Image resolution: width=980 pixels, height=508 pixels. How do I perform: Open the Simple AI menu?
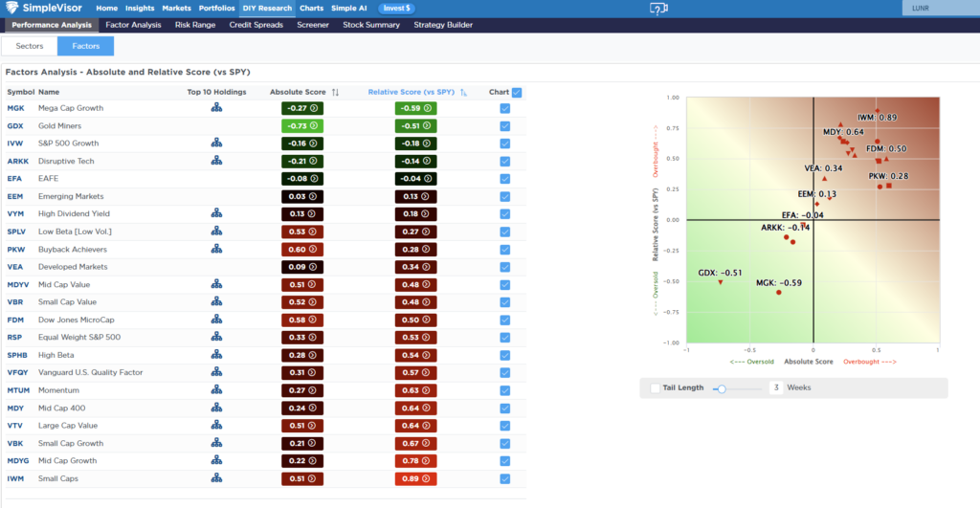(348, 8)
